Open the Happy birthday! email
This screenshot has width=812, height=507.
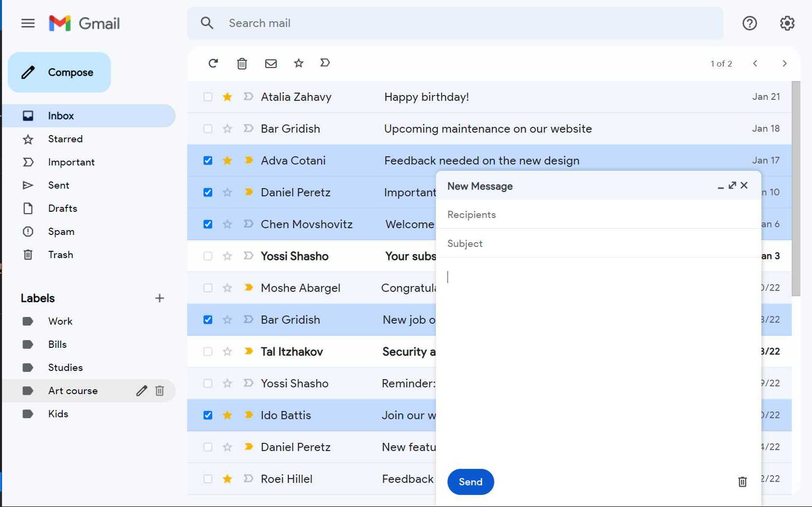[x=489, y=97]
